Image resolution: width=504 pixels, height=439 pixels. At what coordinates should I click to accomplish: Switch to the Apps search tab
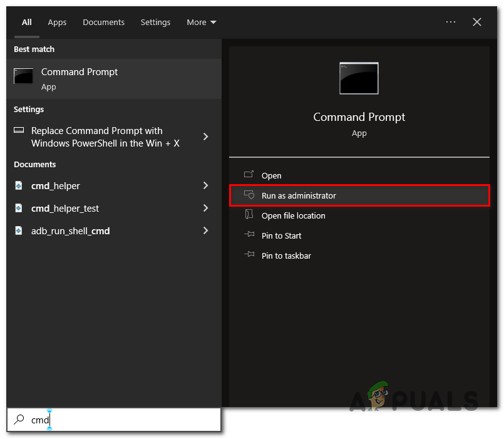[x=57, y=23]
